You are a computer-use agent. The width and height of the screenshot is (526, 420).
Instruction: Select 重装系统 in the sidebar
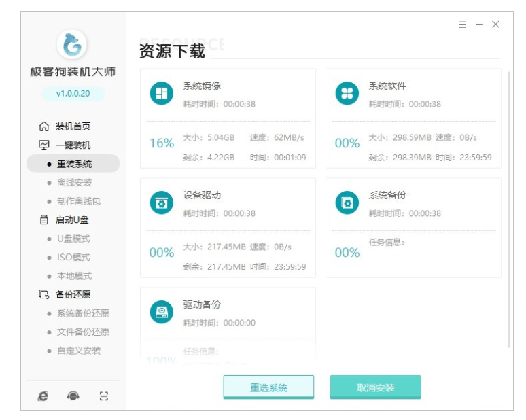pos(73,164)
